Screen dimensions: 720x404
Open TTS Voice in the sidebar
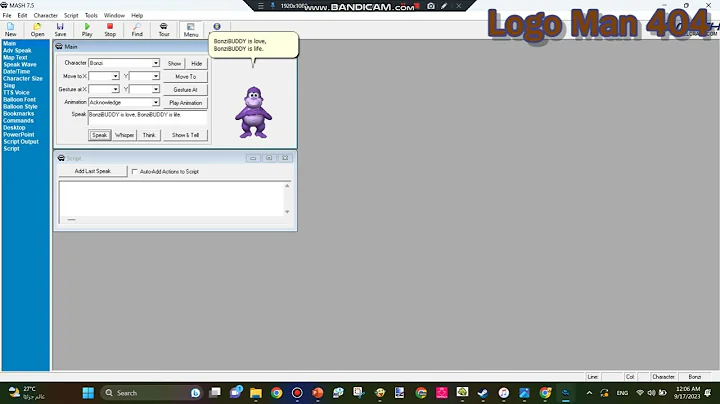(x=16, y=92)
